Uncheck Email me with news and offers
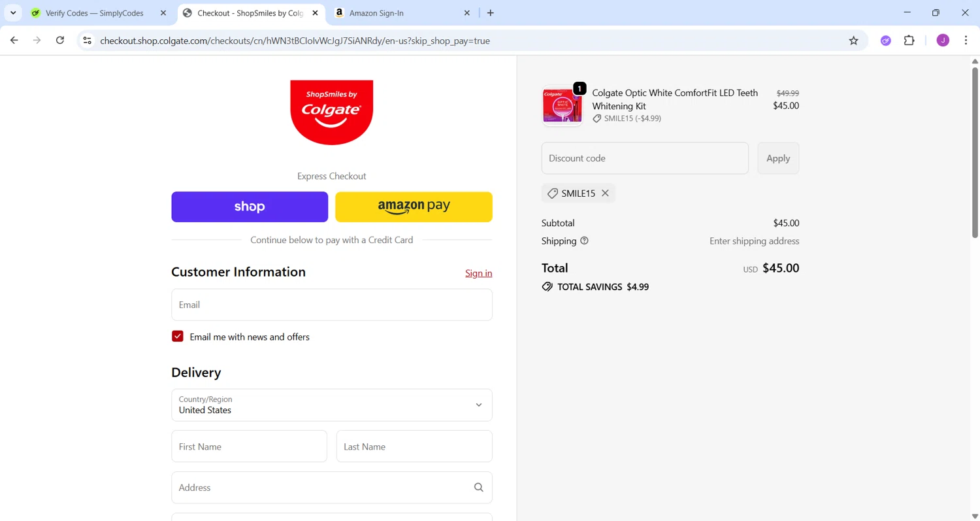The image size is (980, 521). (178, 336)
